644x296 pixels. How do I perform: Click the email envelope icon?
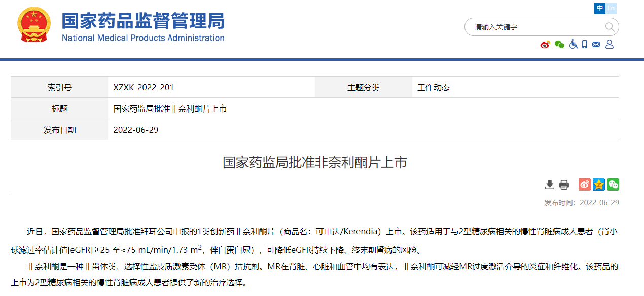click(596, 45)
